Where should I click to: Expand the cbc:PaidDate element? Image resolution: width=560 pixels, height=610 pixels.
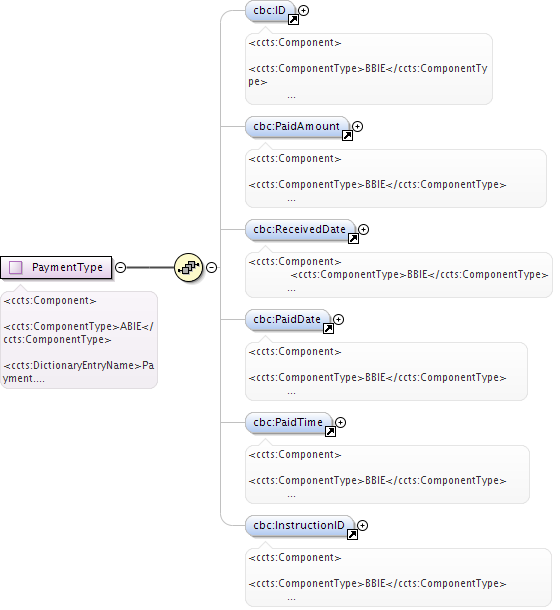(x=339, y=319)
